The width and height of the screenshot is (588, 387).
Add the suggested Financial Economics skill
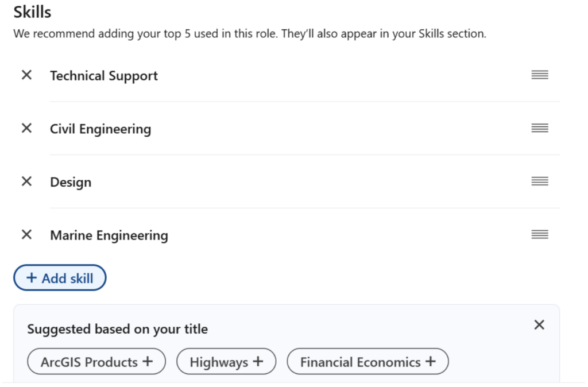367,362
